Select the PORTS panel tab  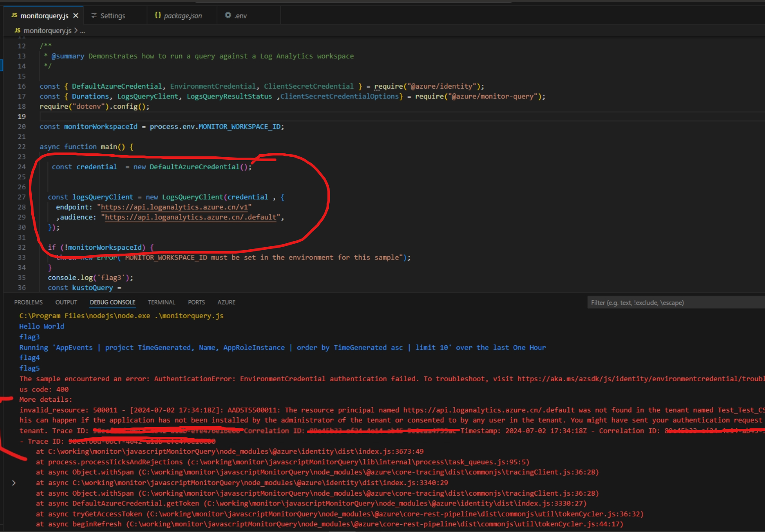[x=196, y=302]
